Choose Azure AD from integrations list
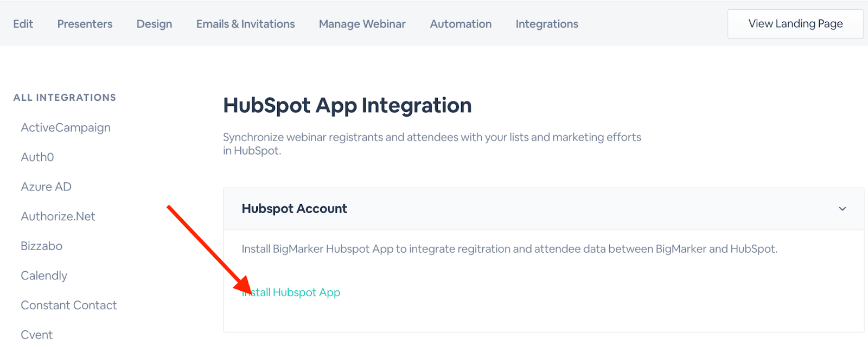Screen dimensions: 868x351 click(x=46, y=187)
